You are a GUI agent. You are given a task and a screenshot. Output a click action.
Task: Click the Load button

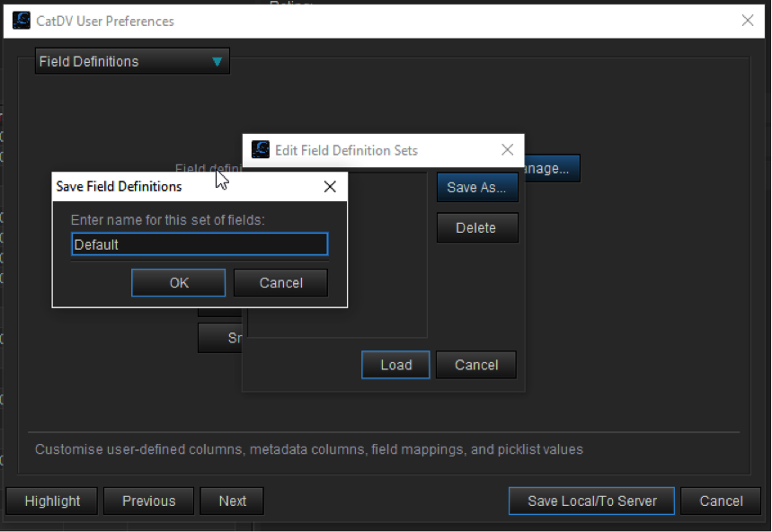click(x=395, y=365)
